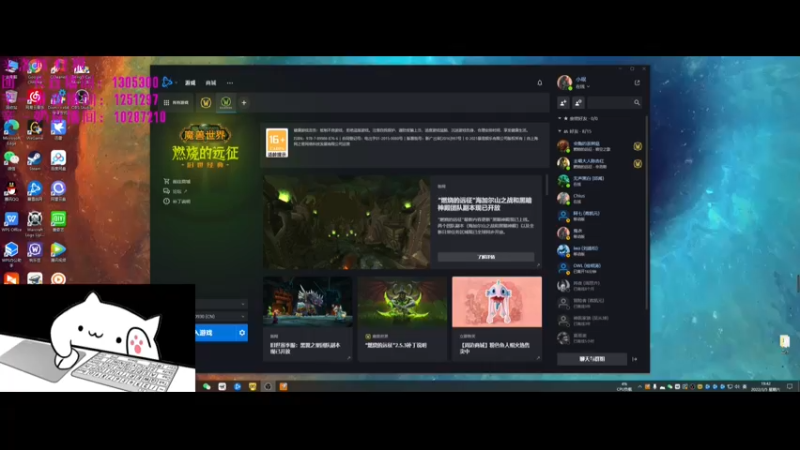Click the notification bell icon
This screenshot has height=450, width=800.
click(540, 83)
